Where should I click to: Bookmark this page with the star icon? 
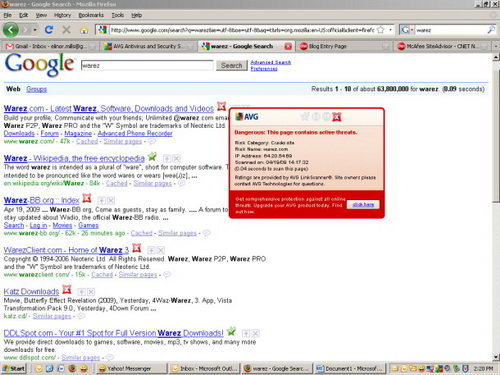[x=380, y=30]
